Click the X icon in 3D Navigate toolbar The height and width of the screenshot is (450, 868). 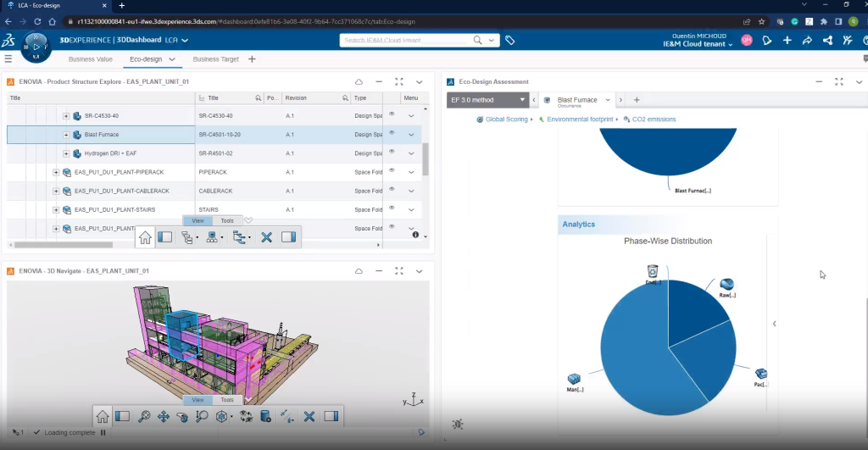tap(309, 417)
